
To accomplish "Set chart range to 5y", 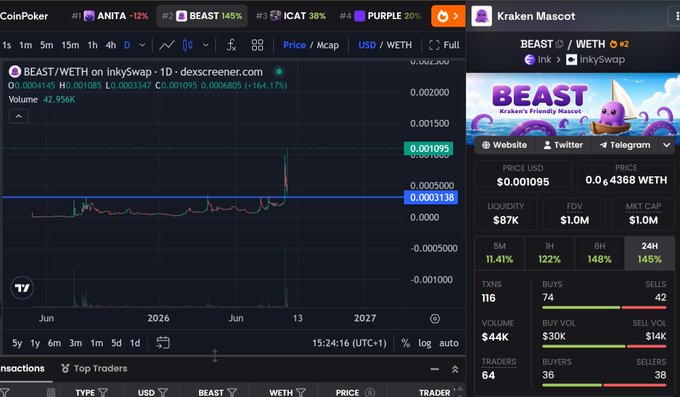I will point(17,343).
